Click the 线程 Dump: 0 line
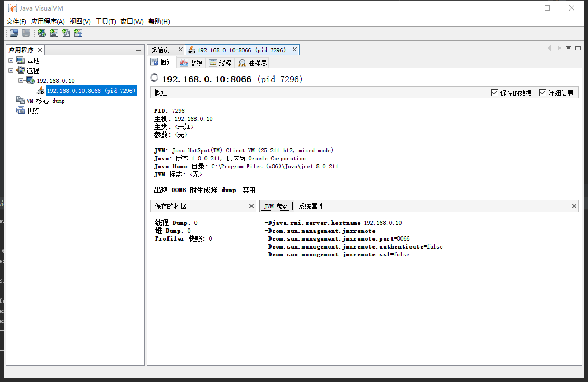 (x=176, y=223)
